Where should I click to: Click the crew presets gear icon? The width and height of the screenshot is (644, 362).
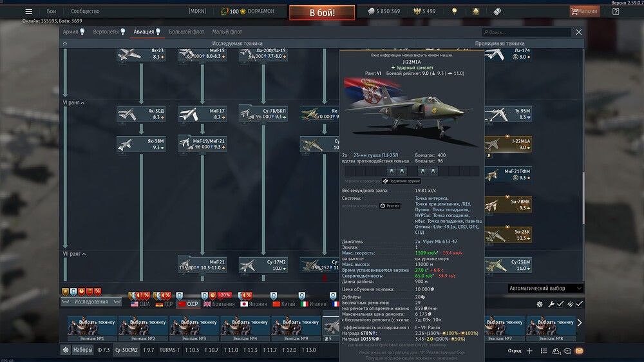65,350
